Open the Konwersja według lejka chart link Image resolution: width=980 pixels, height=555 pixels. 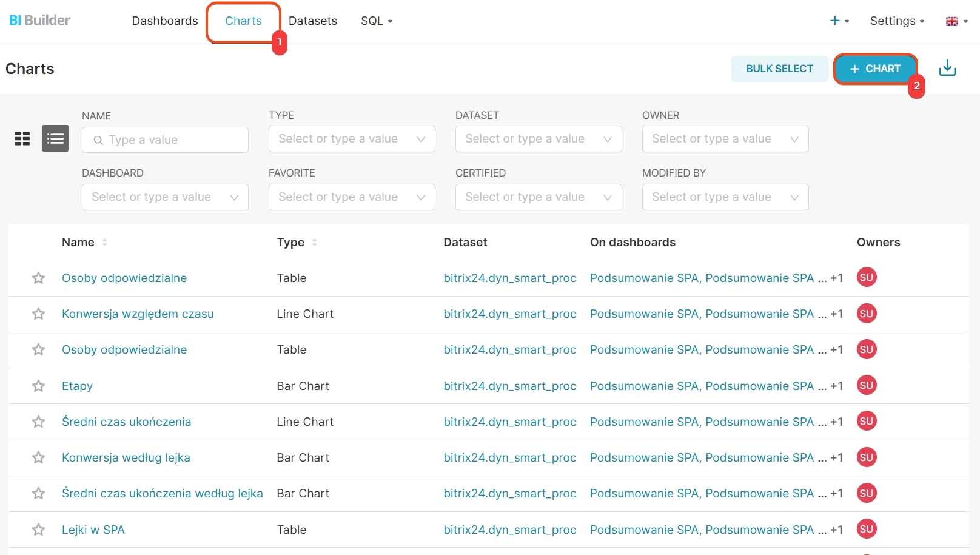(x=126, y=458)
